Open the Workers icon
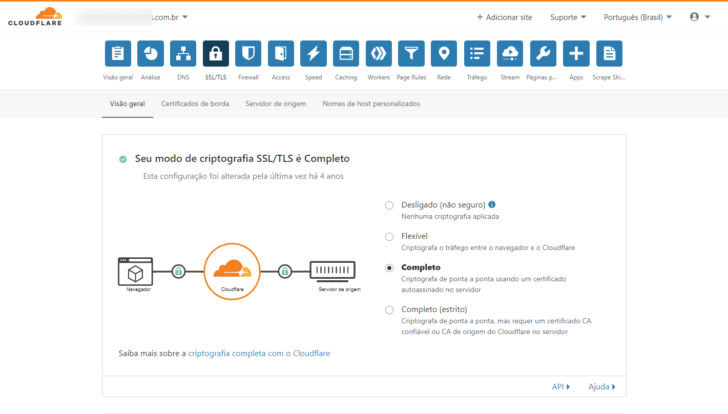 click(379, 54)
